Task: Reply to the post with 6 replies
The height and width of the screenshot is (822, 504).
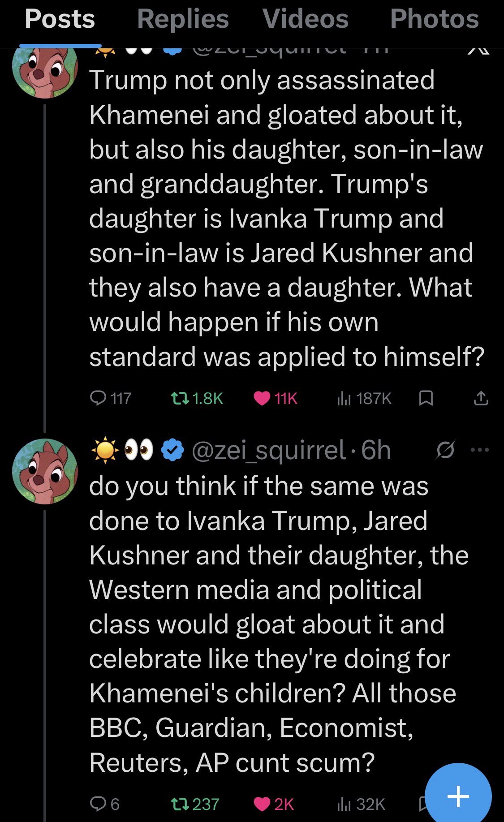Action: pyautogui.click(x=98, y=804)
